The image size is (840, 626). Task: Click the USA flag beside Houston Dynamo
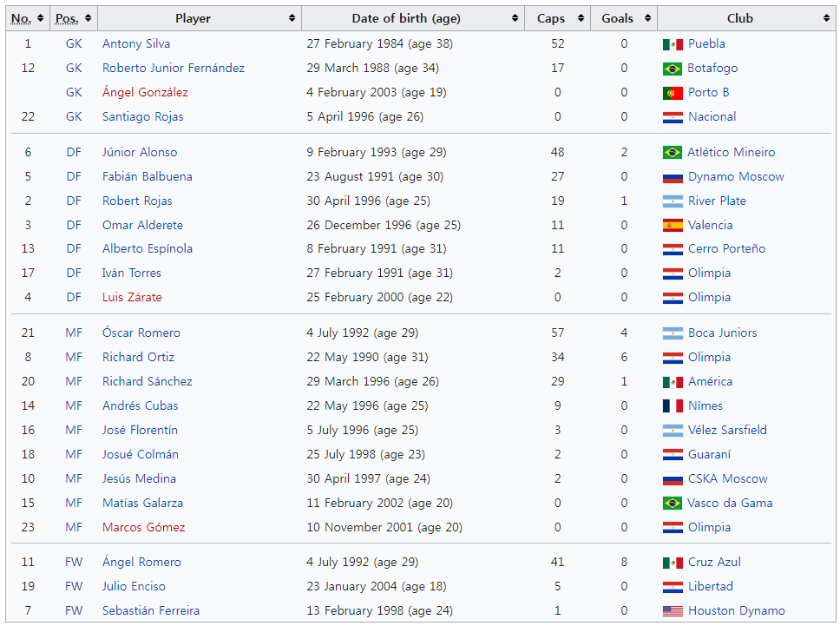coord(673,611)
